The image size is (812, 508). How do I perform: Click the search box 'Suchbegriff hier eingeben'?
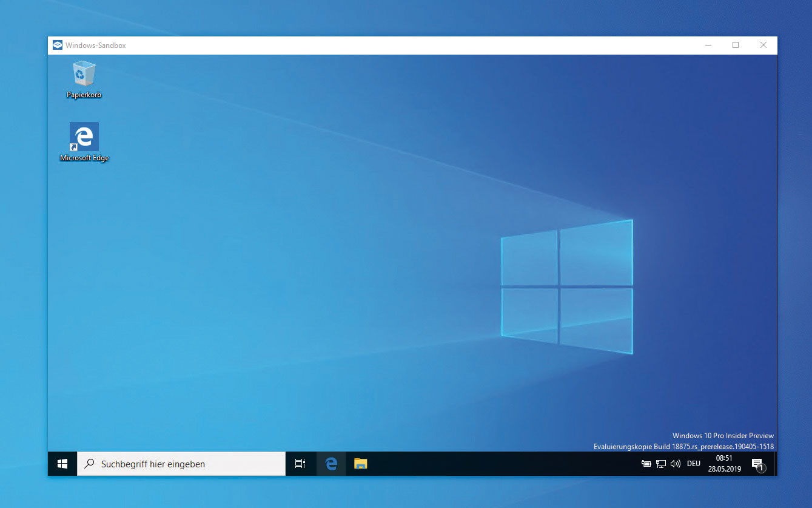click(181, 464)
